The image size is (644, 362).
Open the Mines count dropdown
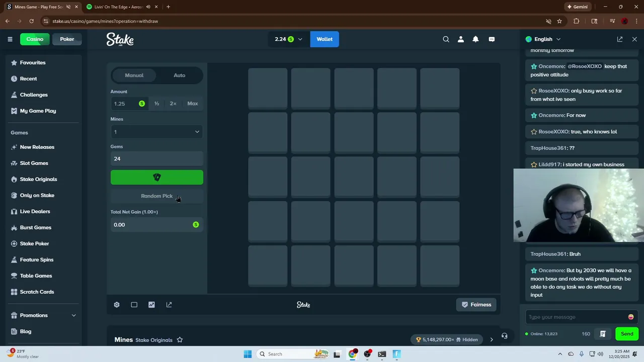(157, 132)
